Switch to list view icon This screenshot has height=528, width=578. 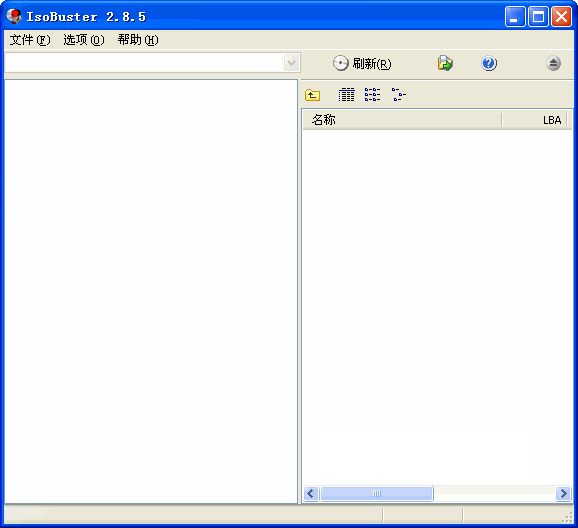(x=372, y=95)
